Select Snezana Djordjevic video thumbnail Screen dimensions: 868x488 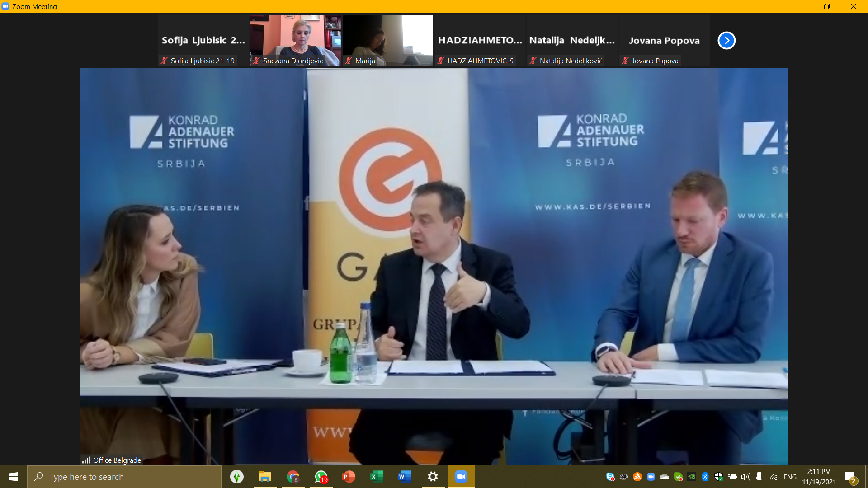pos(296,40)
